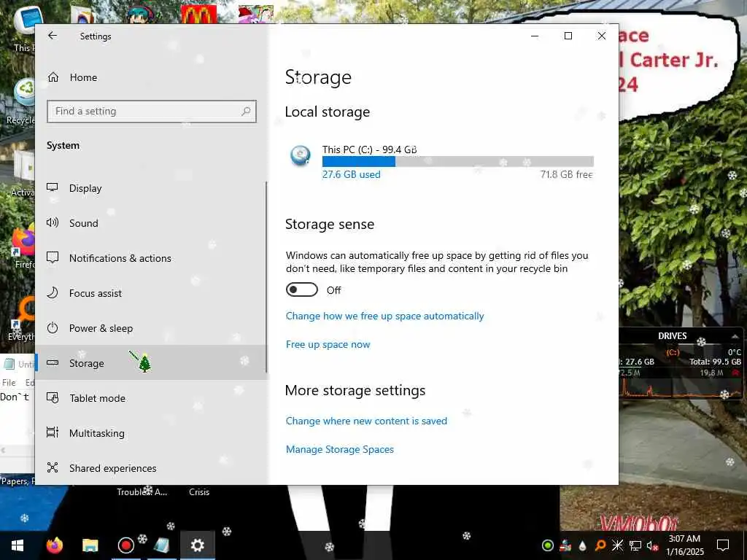Image resolution: width=747 pixels, height=560 pixels.
Task: Click the green circle tray icon
Action: click(x=548, y=545)
